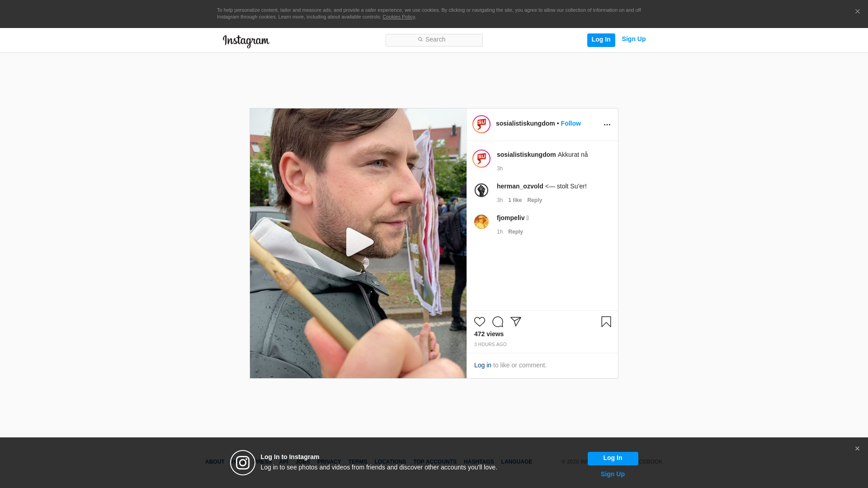This screenshot has width=868, height=488.
Task: Follow the sosialistiskungdom account
Action: click(x=571, y=123)
